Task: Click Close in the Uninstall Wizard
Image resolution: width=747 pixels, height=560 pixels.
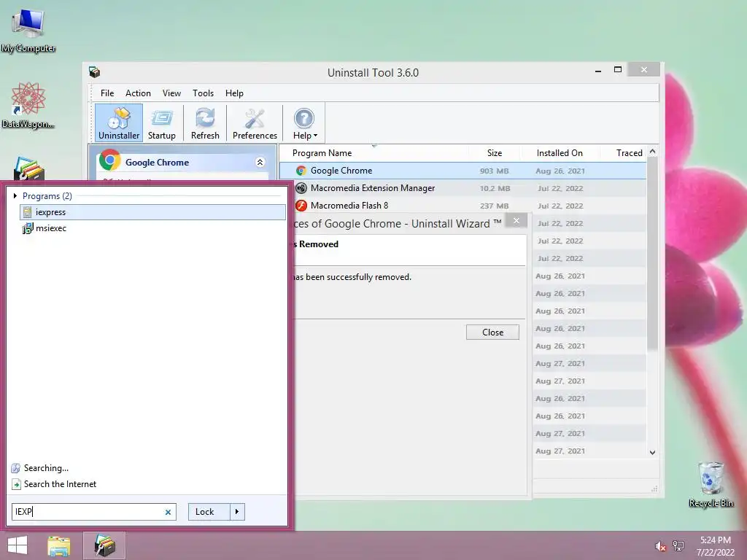Action: (492, 332)
